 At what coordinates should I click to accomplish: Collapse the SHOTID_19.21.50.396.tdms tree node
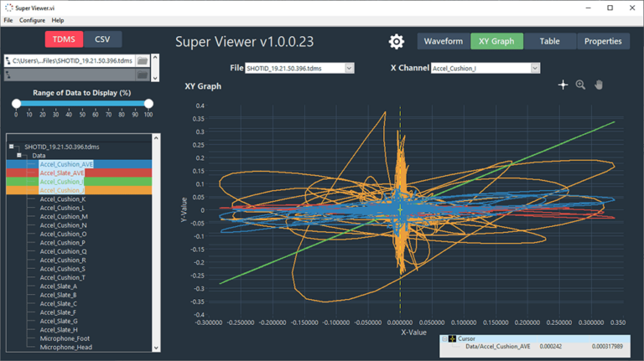point(13,147)
